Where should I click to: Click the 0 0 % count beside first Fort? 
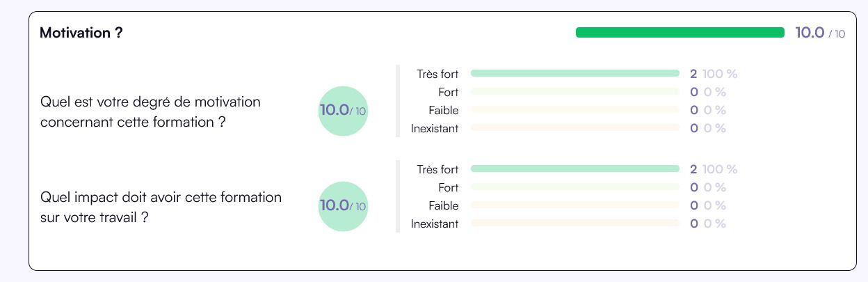tap(708, 92)
